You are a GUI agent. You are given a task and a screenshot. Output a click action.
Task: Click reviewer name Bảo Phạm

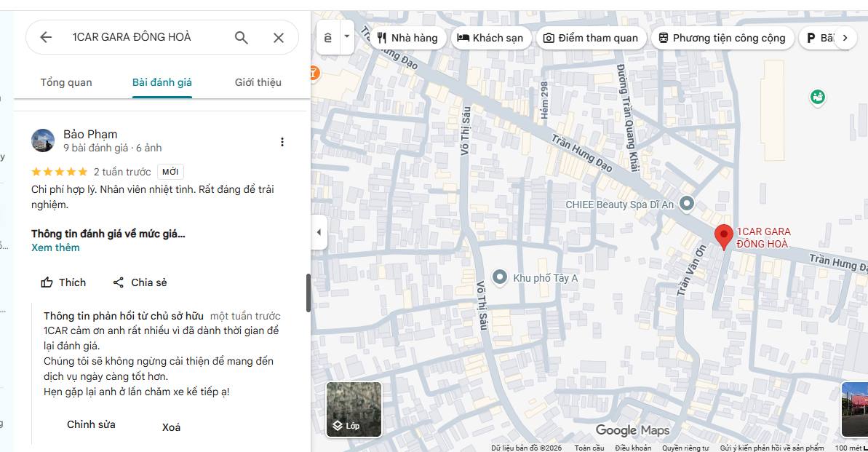coord(90,134)
